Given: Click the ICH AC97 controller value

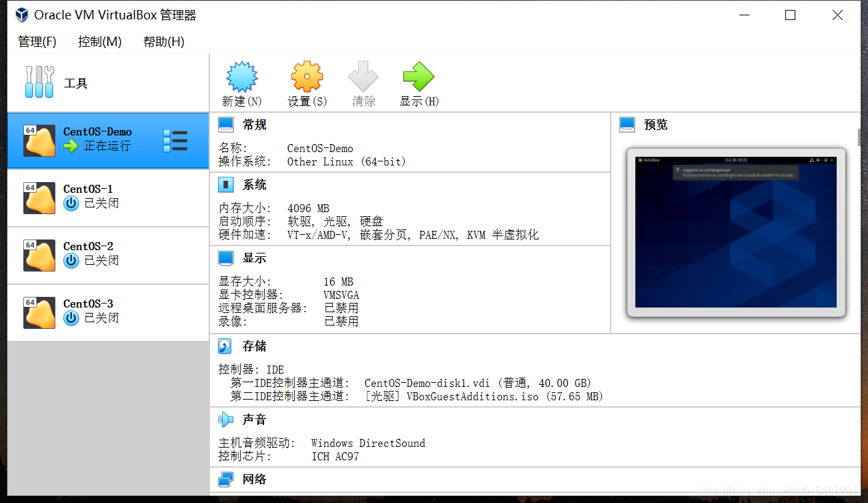Looking at the screenshot, I should point(335,456).
